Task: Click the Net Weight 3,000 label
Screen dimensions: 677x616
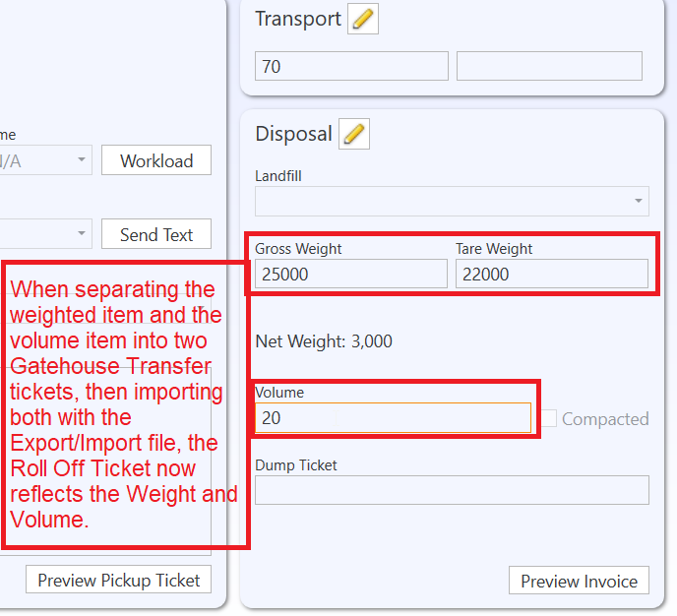Action: [x=324, y=342]
